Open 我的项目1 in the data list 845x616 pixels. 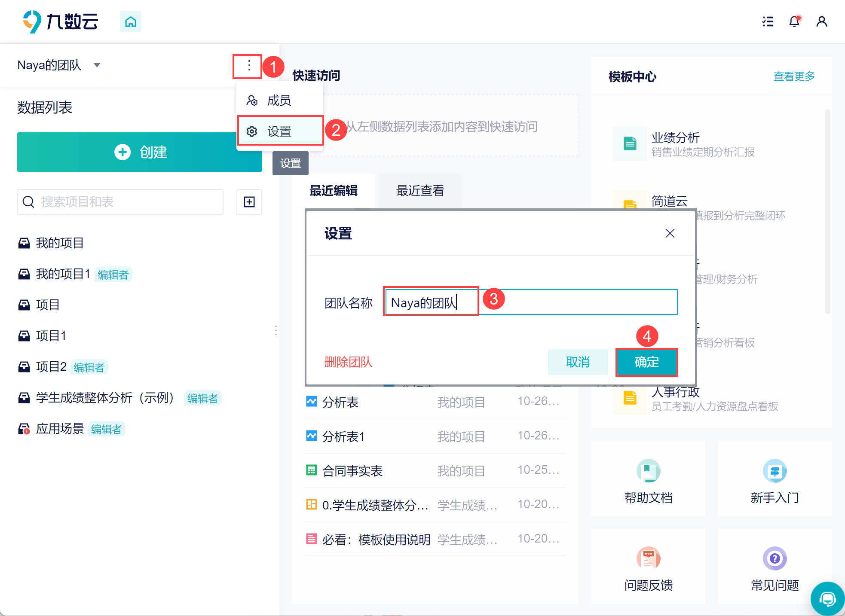click(x=63, y=274)
